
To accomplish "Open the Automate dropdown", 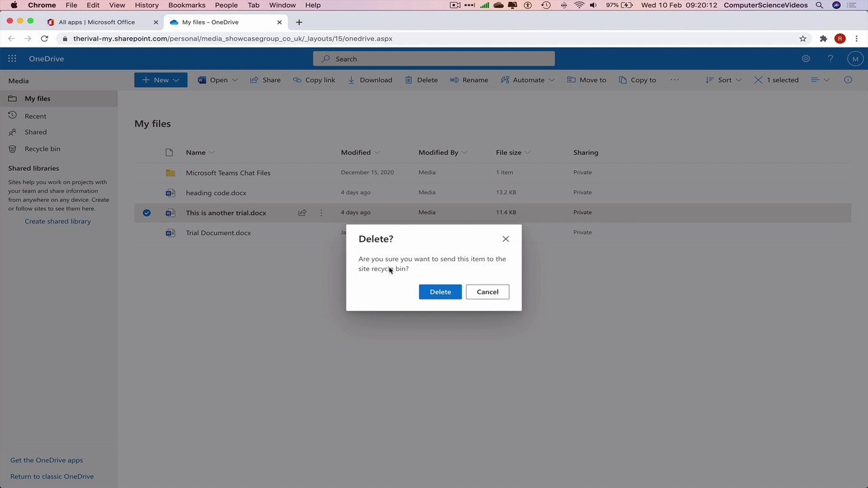I will click(x=528, y=80).
